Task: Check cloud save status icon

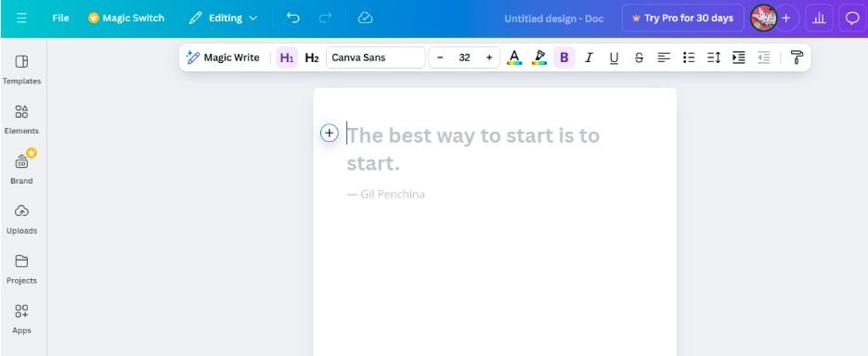Action: pos(366,19)
